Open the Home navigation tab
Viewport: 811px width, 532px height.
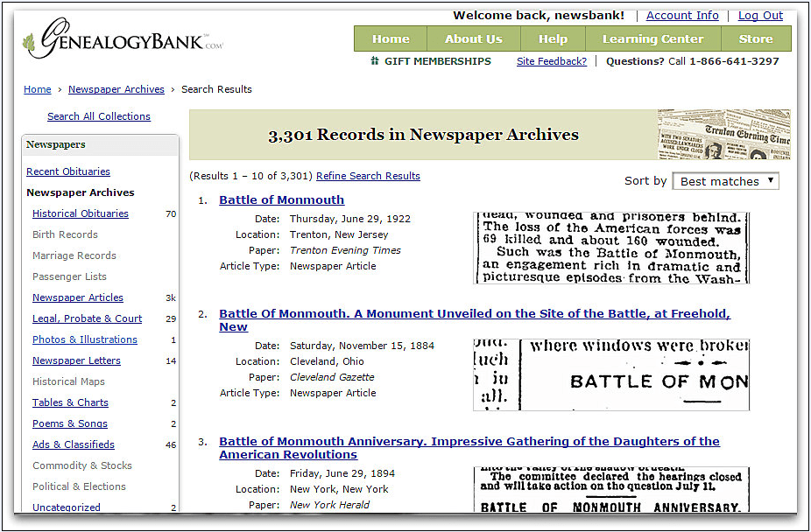tap(391, 38)
